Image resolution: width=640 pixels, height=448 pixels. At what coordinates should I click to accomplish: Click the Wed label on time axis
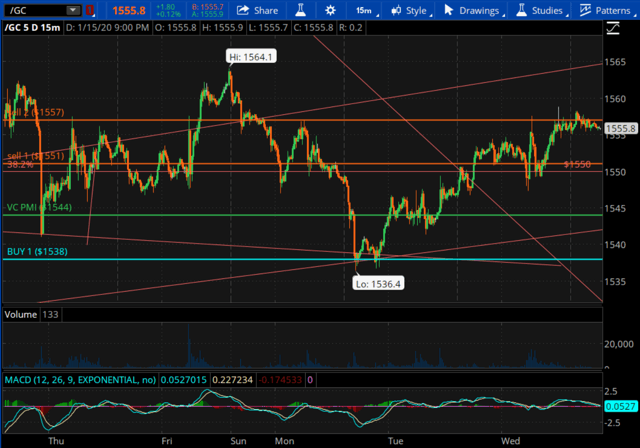pos(511,441)
